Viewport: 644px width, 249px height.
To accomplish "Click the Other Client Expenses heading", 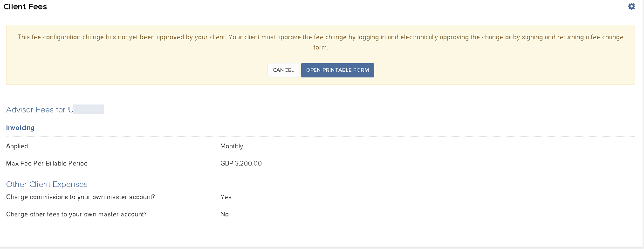I will pyautogui.click(x=47, y=184).
